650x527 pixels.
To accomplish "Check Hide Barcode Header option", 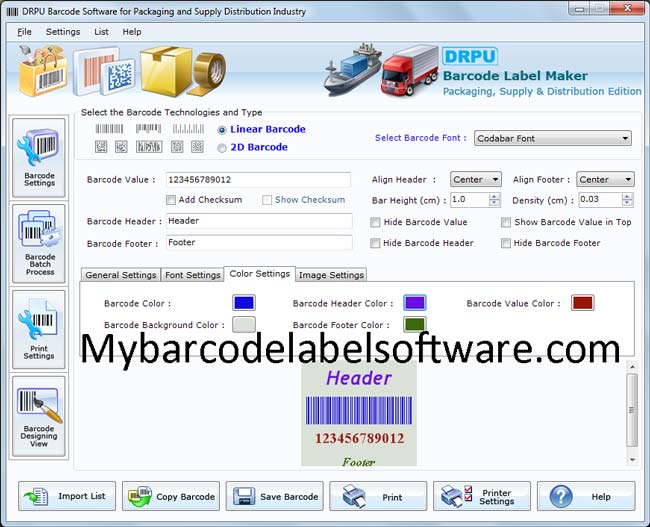I will [375, 243].
